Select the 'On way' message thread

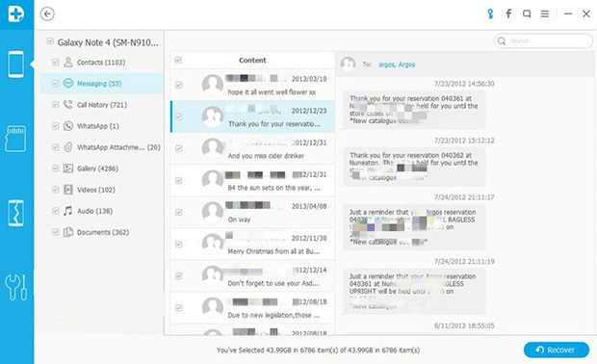252,213
